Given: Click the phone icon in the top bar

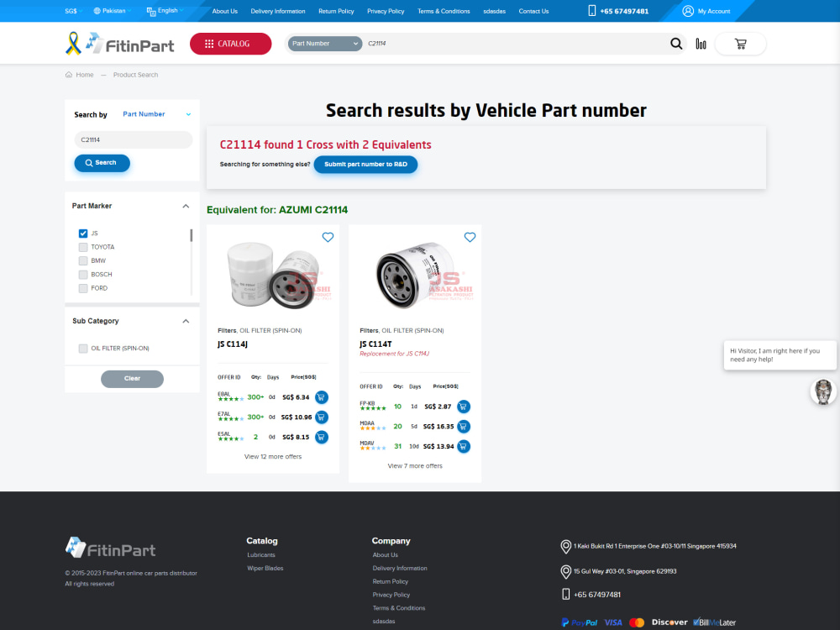Looking at the screenshot, I should pyautogui.click(x=592, y=11).
